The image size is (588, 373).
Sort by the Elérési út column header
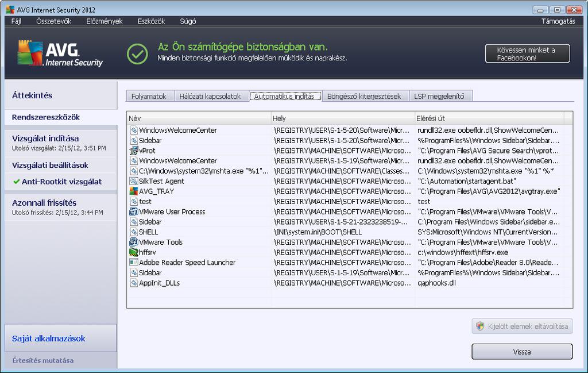(x=489, y=118)
